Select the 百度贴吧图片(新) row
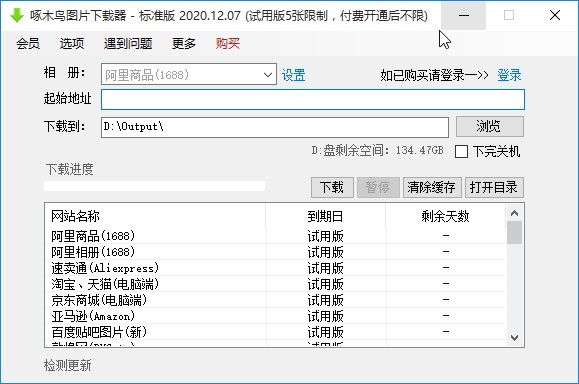Viewport: 579px width, 384px height. tap(275, 332)
